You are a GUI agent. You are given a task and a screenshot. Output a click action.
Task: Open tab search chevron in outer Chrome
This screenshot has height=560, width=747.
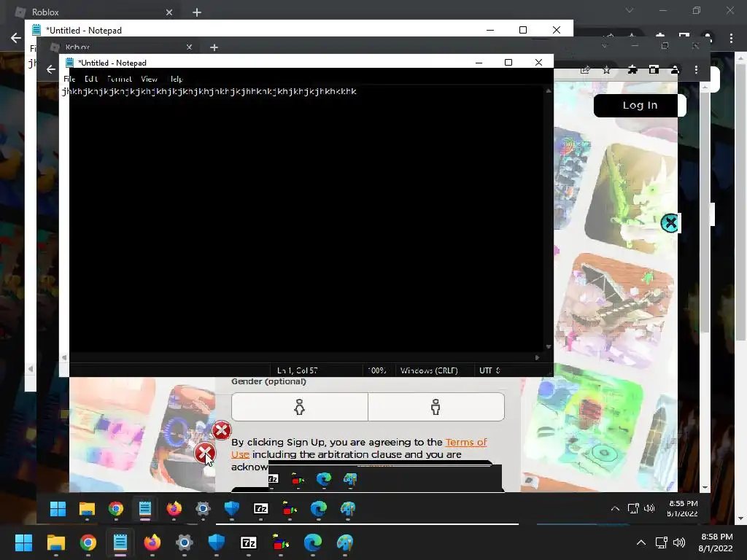coord(630,10)
